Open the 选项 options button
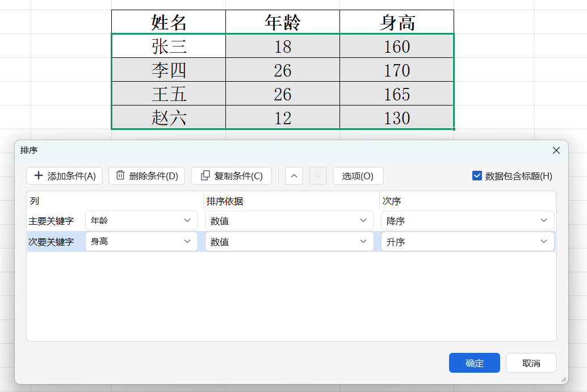The image size is (587, 392). 358,176
